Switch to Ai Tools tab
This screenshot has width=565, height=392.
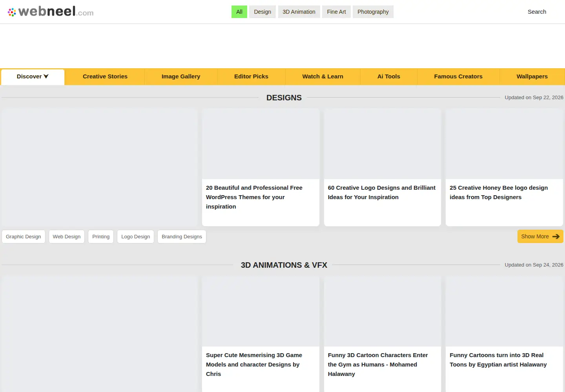pyautogui.click(x=389, y=77)
